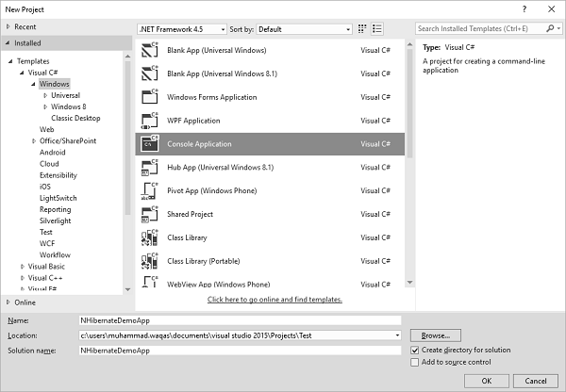
Task: Switch to medium icons list view
Action: tap(377, 29)
